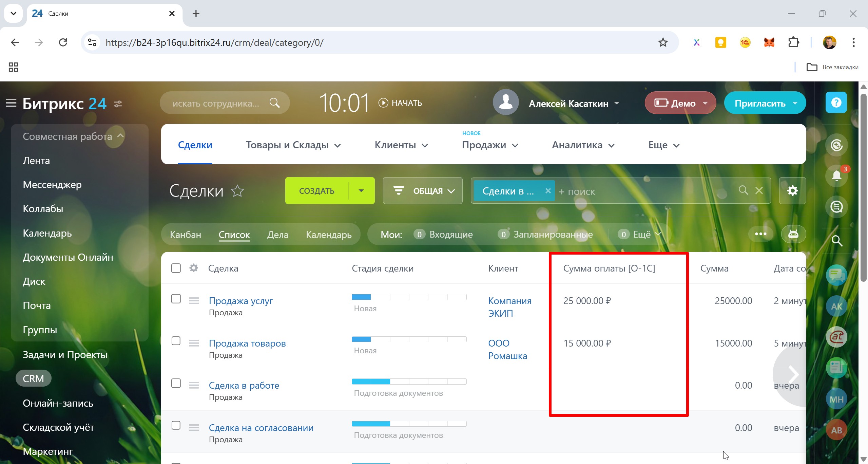Switch to the Канбан view tab
Viewport: 868px width, 464px height.
point(186,235)
